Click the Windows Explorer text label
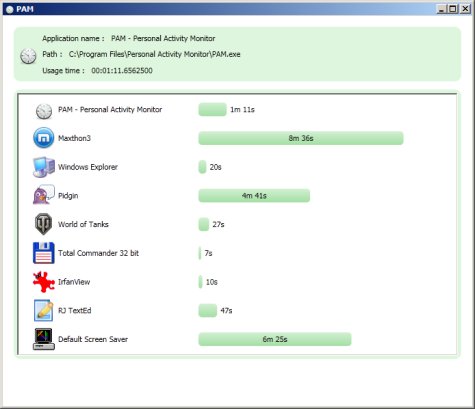The width and height of the screenshot is (475, 409). tap(88, 167)
